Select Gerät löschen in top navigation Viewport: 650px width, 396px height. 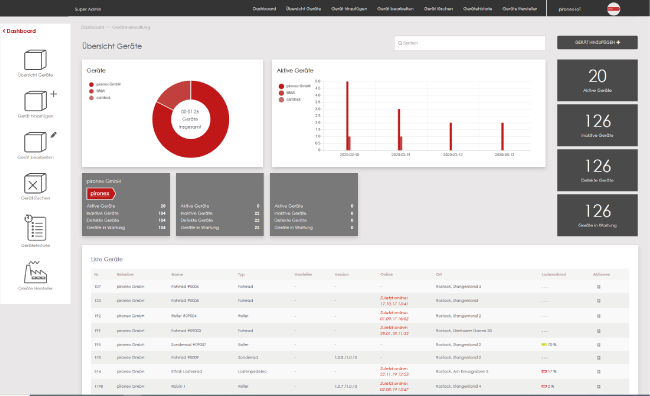438,9
